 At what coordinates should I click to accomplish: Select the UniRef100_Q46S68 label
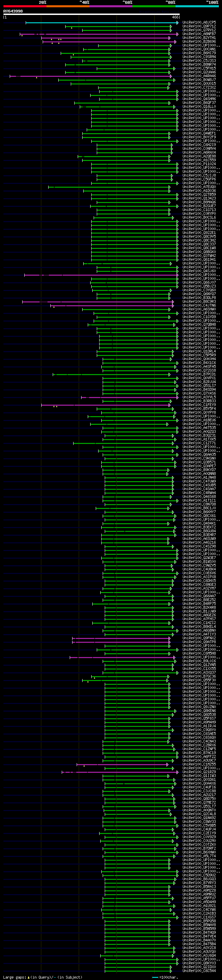point(199,496)
